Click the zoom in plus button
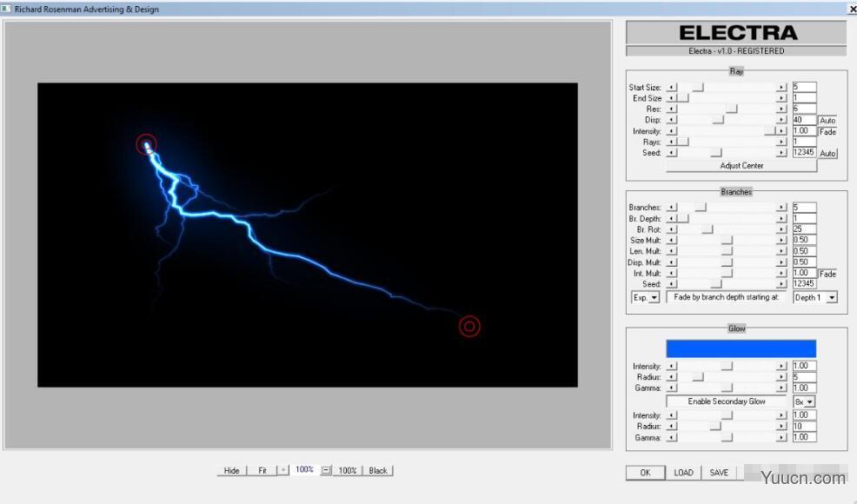Viewport: 857px width, 504px height. coord(283,470)
